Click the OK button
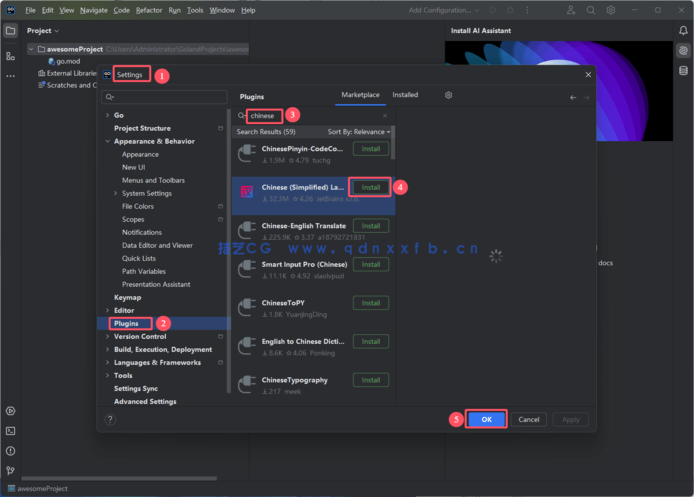694x497 pixels. [x=486, y=420]
